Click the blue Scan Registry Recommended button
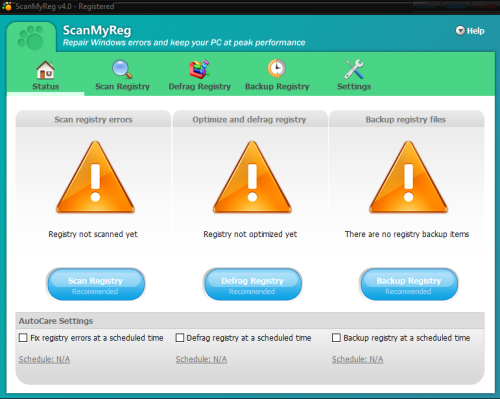This screenshot has width=500, height=399. point(95,284)
